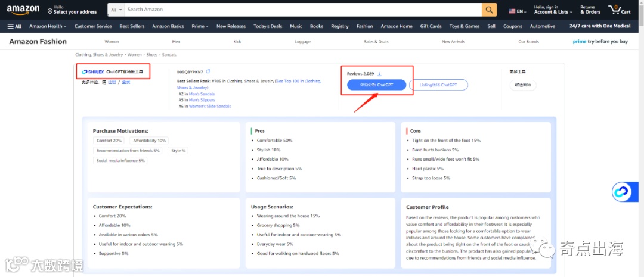Open Best Sellers nav item
Viewport: 644px width, 277px height.
point(132,26)
